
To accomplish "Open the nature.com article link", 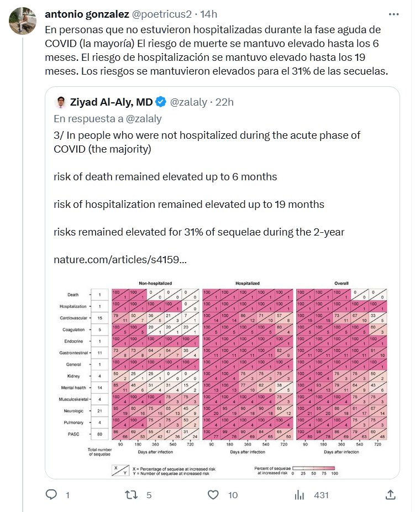I will point(120,259).
